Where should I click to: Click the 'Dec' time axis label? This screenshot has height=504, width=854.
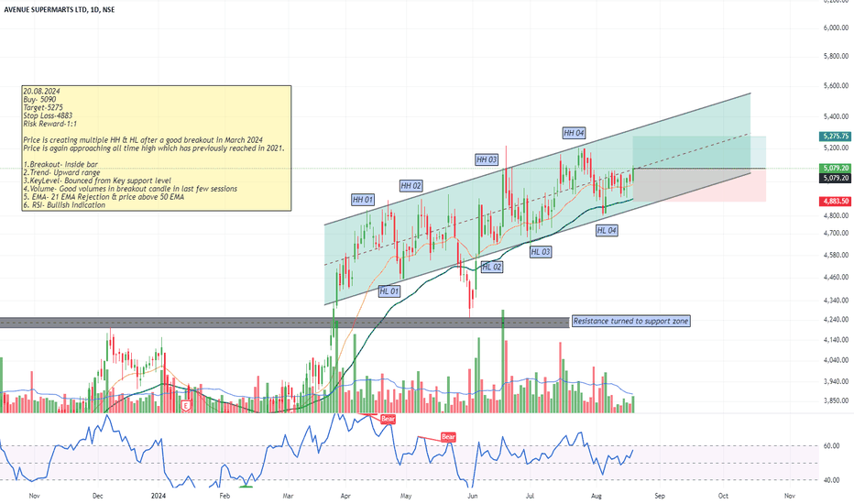97,496
